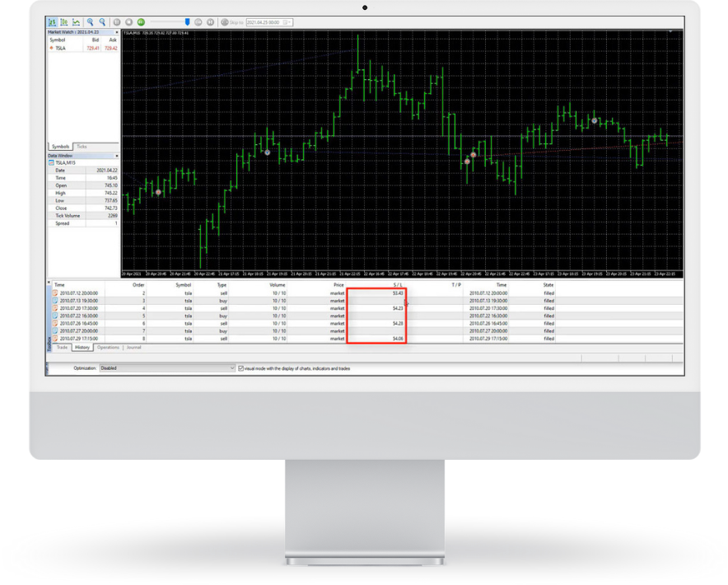Viewport: 728px width, 585px height.
Task: Click the zoom in magnifier icon
Action: pos(91,22)
